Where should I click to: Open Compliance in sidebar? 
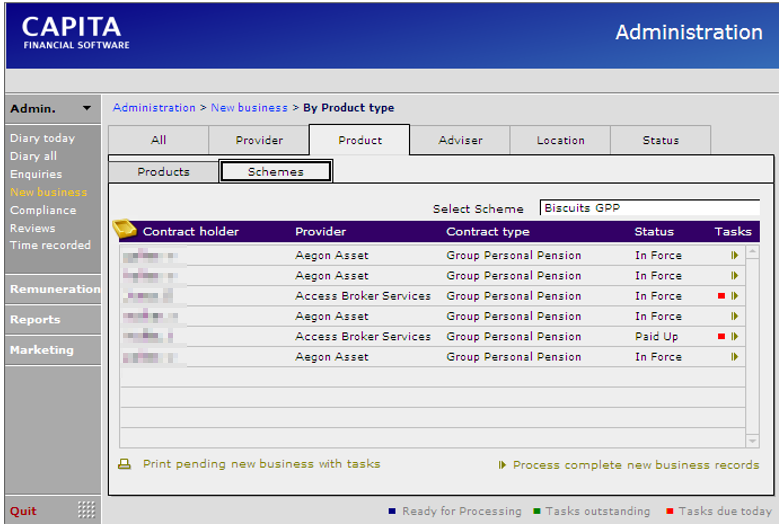pos(43,210)
